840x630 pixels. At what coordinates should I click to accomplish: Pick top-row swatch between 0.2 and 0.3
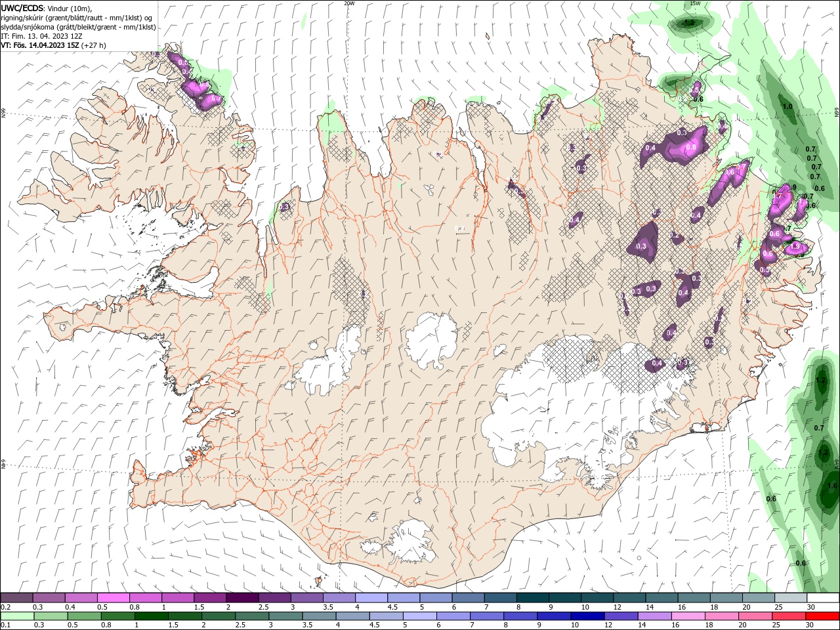point(16,598)
